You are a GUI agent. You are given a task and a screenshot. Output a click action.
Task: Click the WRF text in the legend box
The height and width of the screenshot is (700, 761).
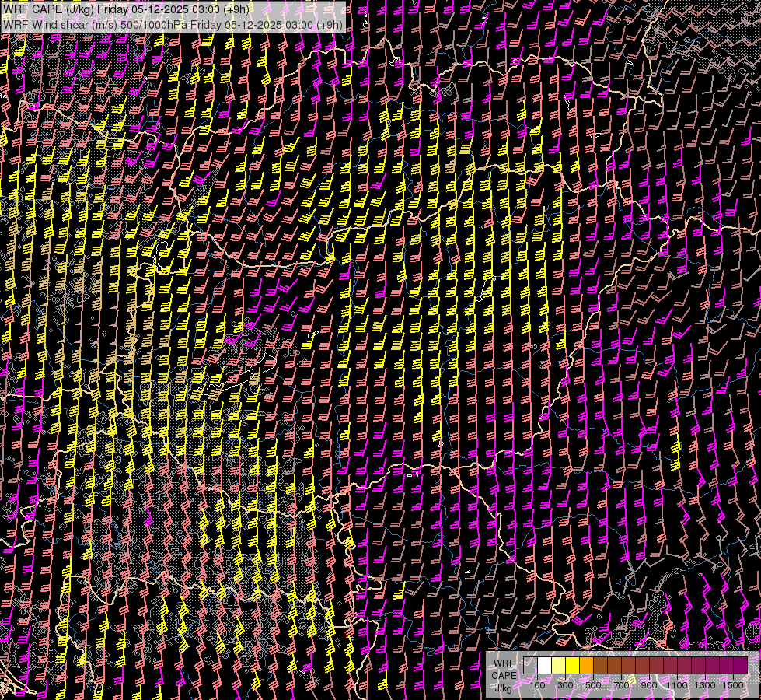coord(504,663)
